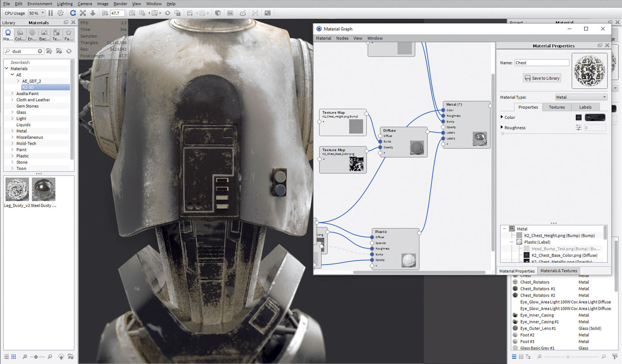Click the material Name field containing Chest
This screenshot has width=622, height=364.
point(542,63)
